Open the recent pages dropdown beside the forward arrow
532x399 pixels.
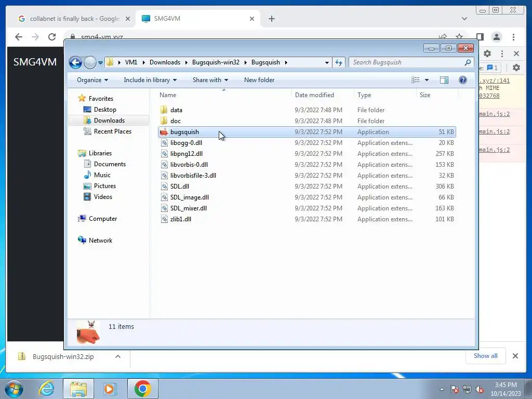100,63
